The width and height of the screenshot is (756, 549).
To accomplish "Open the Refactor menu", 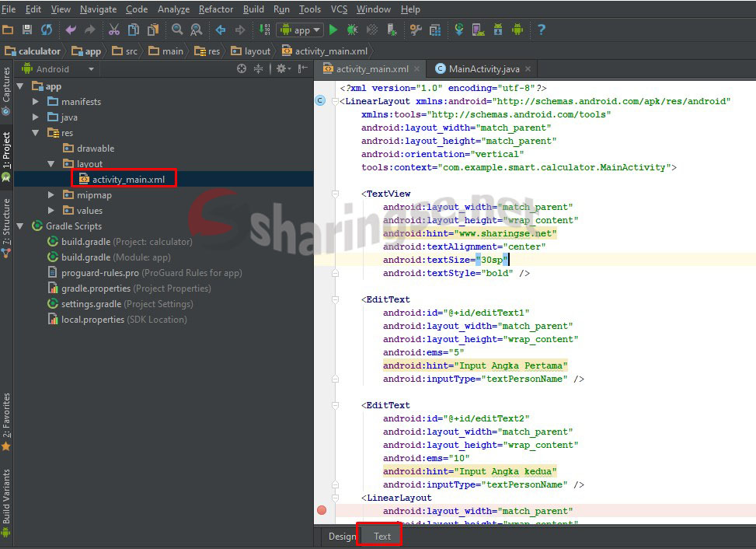I will pyautogui.click(x=215, y=9).
